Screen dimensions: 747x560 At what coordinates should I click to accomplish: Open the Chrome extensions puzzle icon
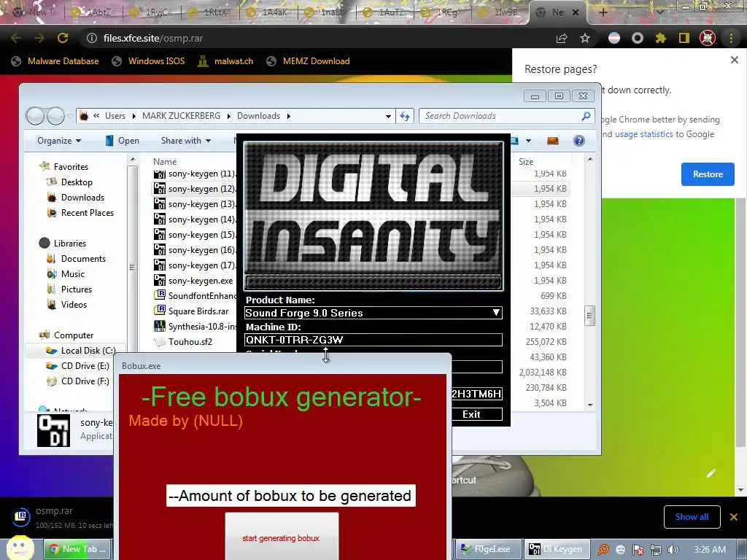pos(661,38)
